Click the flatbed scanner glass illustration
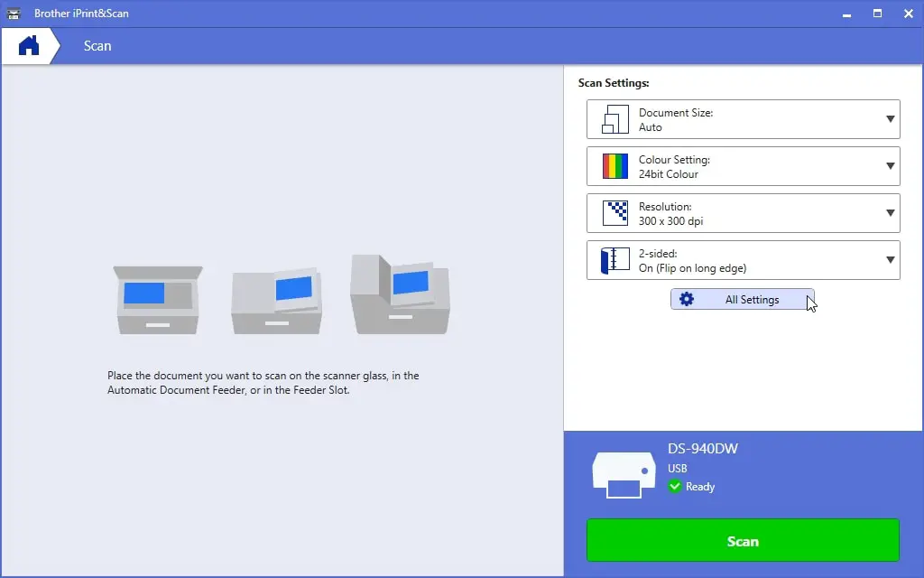This screenshot has height=578, width=924. 158,300
